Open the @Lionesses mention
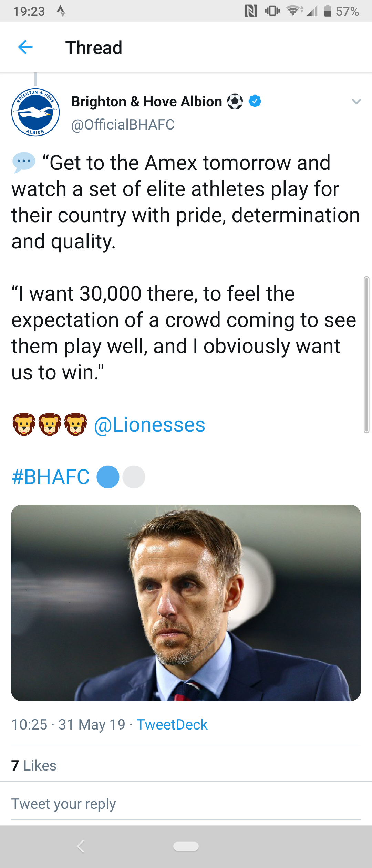The width and height of the screenshot is (372, 868). [149, 425]
